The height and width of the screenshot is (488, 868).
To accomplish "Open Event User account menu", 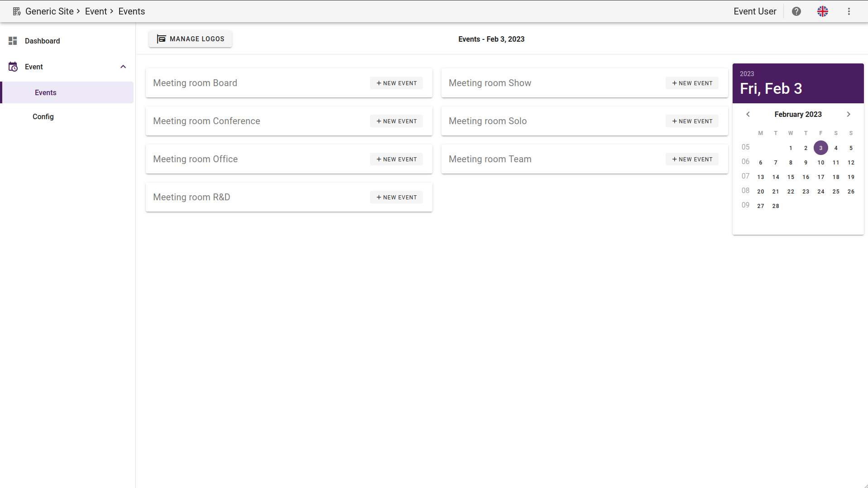I will pyautogui.click(x=755, y=11).
